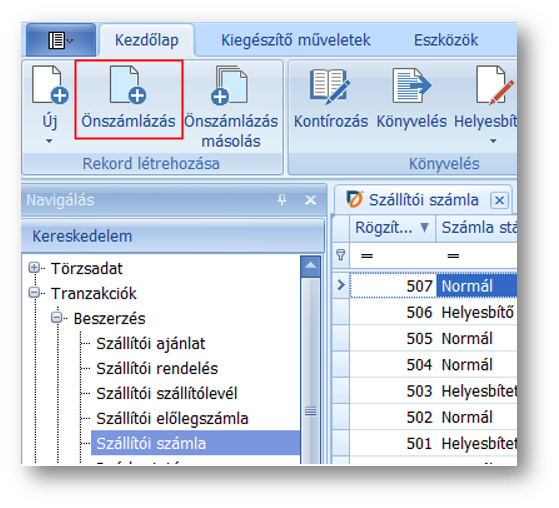Select Szállítói előlegszámla in the tree
Image resolution: width=559 pixels, height=508 pixels.
(x=172, y=419)
